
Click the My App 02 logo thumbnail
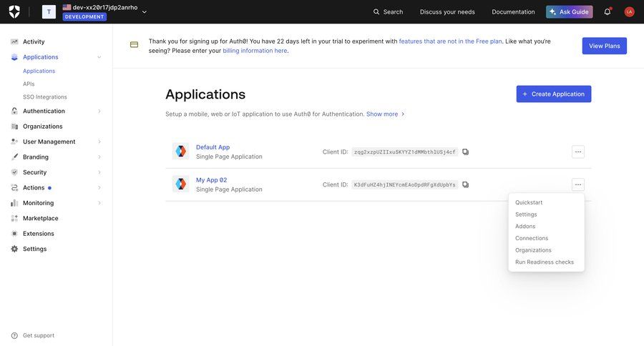pyautogui.click(x=181, y=184)
